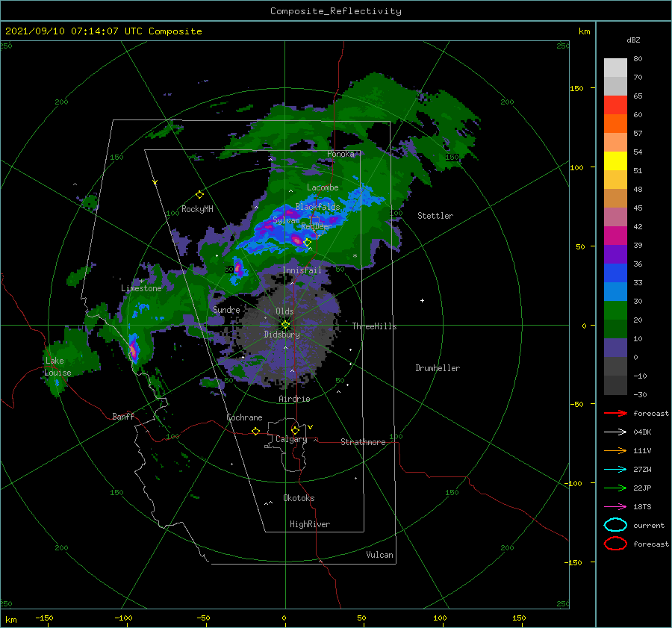672x628 pixels.
Task: Click the yellow diamond marker above Calgary label
Action: (x=295, y=430)
